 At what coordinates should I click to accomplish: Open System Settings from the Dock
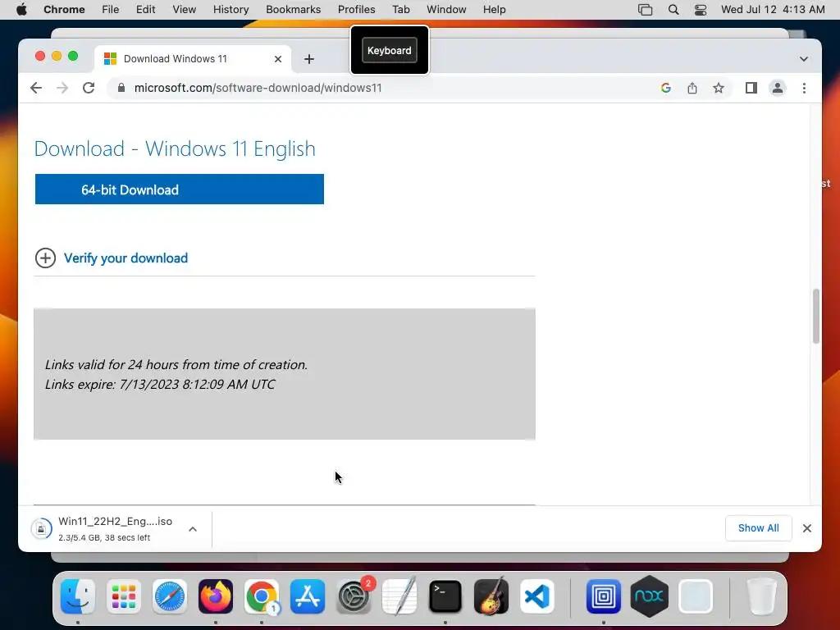[354, 596]
